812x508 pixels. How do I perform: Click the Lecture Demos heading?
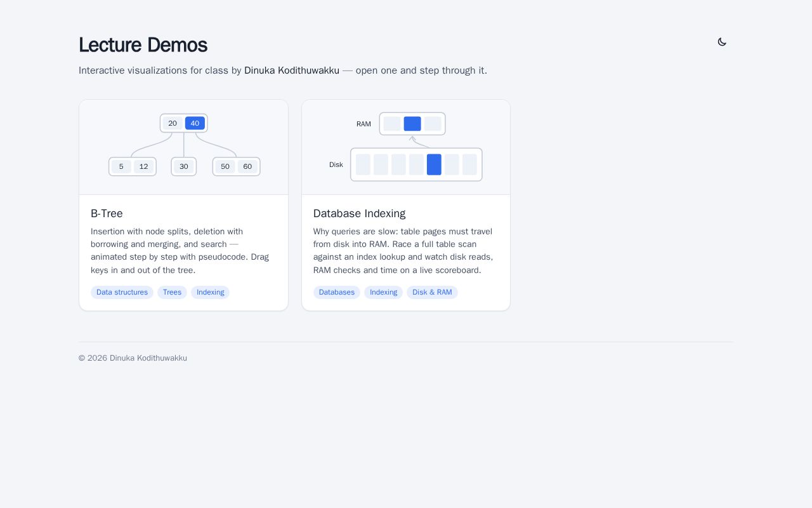coord(143,45)
